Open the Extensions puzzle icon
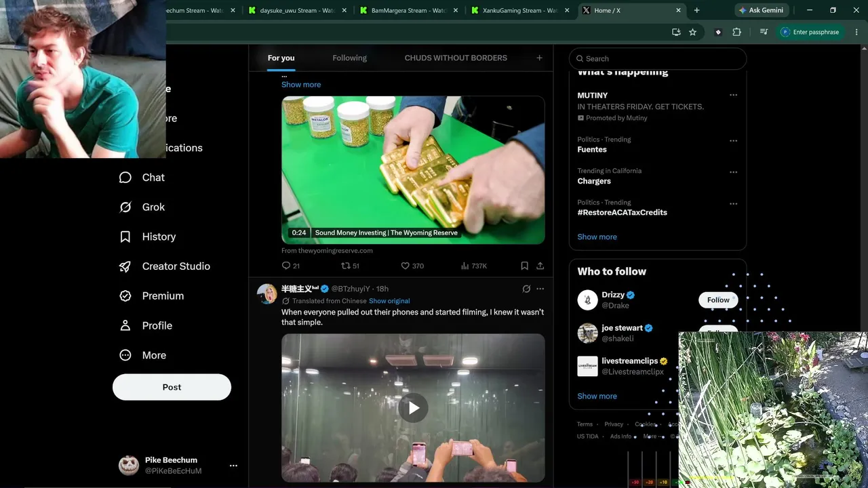 coord(736,32)
